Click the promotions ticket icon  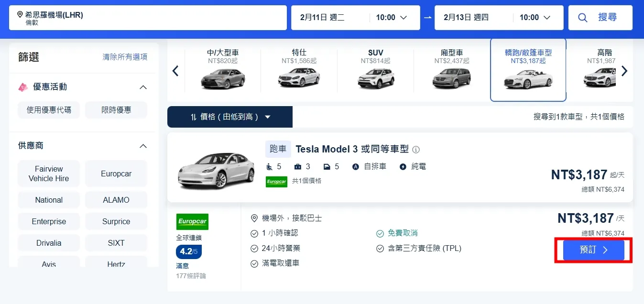[23, 87]
